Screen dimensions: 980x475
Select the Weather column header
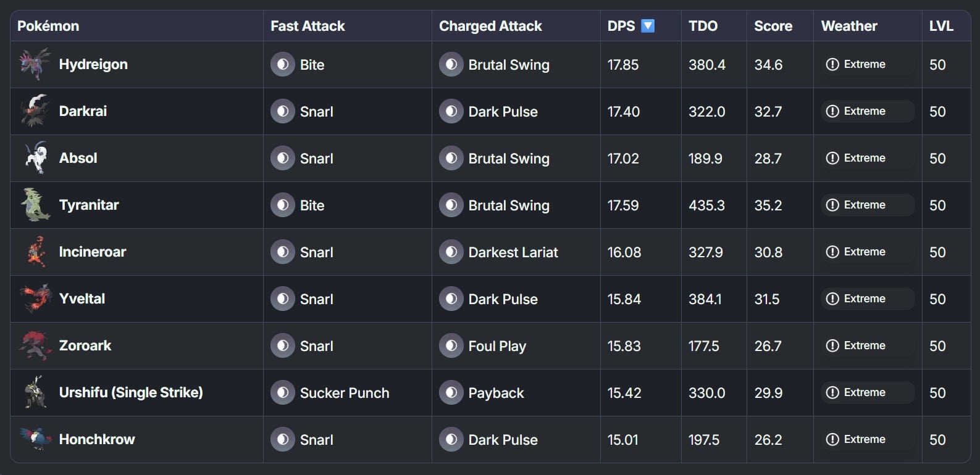point(849,25)
